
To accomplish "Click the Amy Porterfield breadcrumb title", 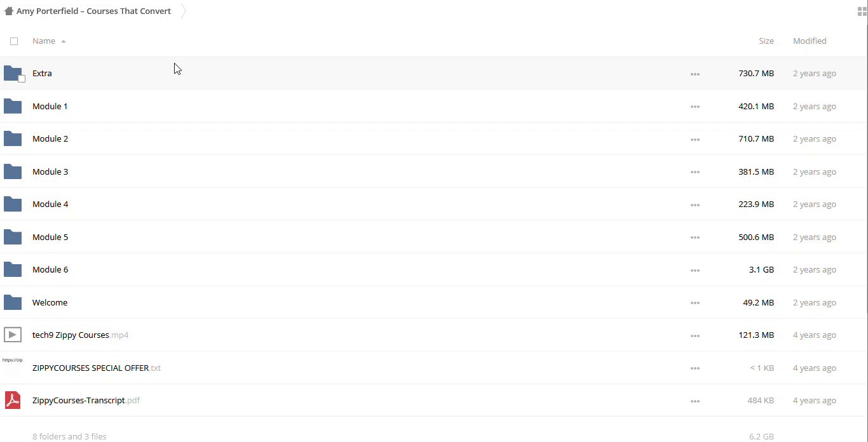I will 93,11.
